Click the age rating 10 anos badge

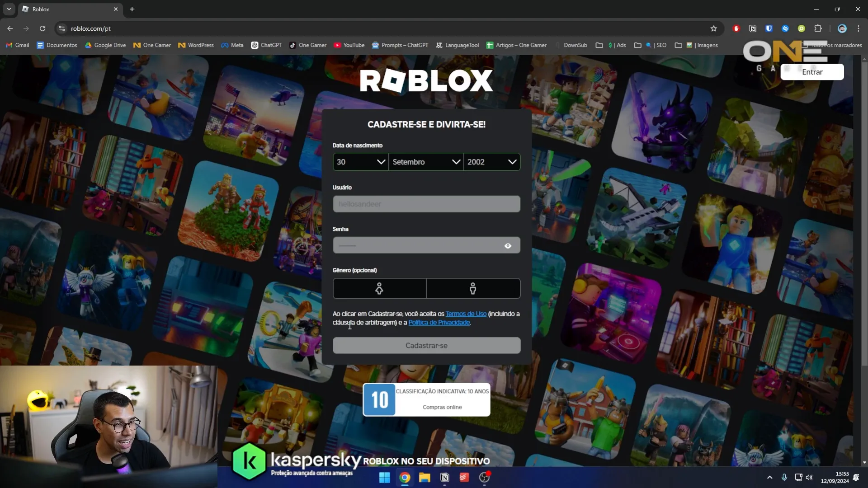379,399
